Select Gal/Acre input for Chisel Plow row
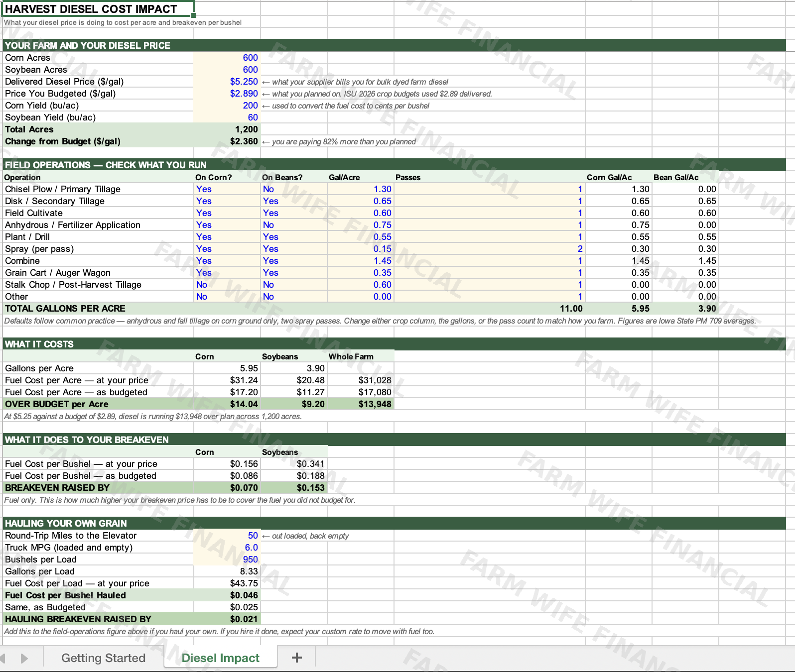 (x=361, y=189)
